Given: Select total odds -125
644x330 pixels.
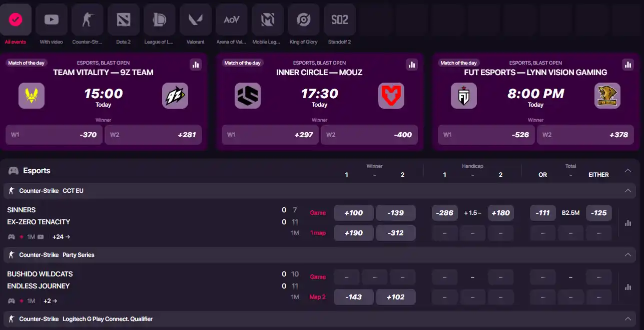Looking at the screenshot, I should click(x=599, y=213).
